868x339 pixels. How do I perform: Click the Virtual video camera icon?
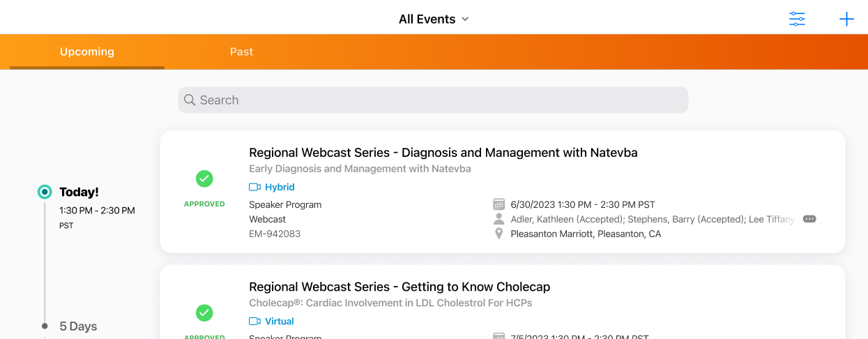point(254,322)
